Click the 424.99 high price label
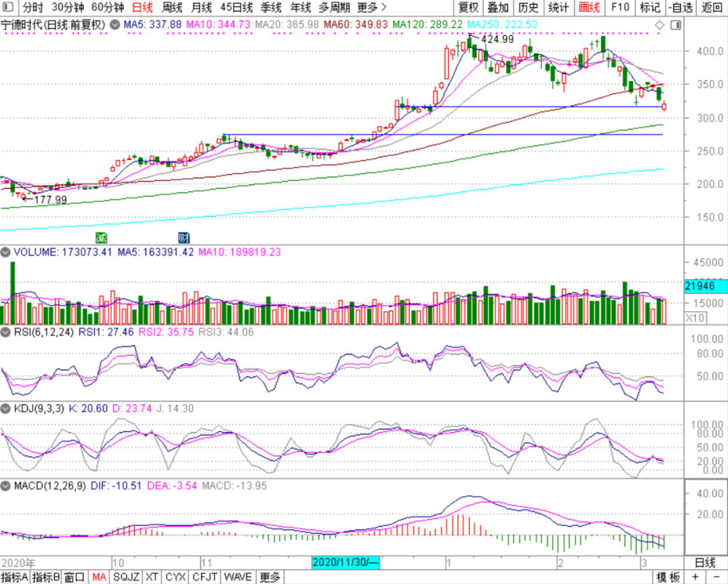The image size is (728, 584). click(497, 40)
